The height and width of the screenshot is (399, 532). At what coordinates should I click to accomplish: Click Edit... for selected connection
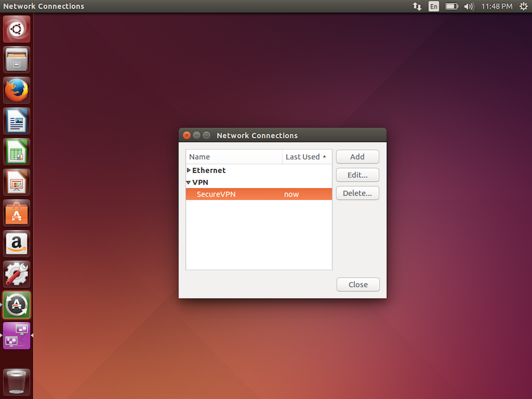(x=357, y=175)
